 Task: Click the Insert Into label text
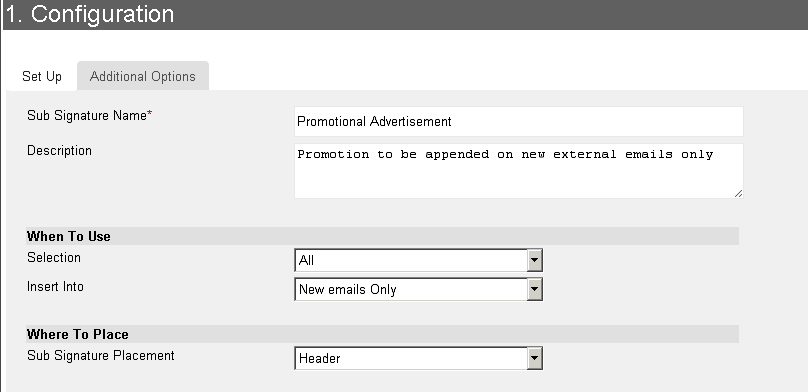(55, 286)
